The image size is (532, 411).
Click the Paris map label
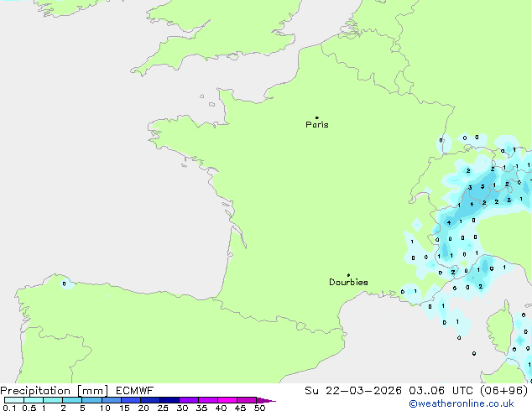click(317, 125)
